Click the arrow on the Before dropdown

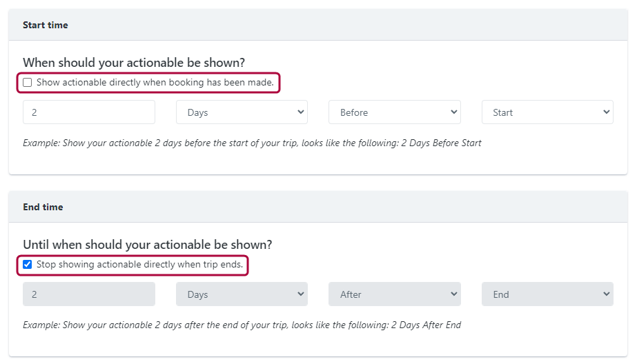pos(453,112)
